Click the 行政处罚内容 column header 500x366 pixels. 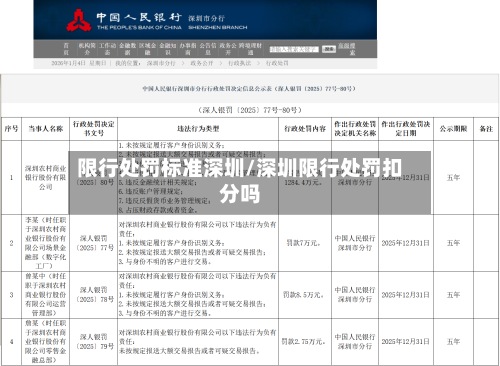point(305,129)
